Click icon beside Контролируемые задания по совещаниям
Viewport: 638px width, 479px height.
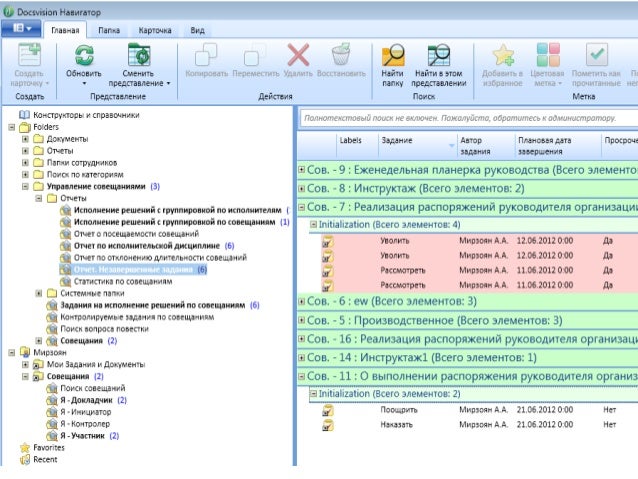pyautogui.click(x=52, y=317)
